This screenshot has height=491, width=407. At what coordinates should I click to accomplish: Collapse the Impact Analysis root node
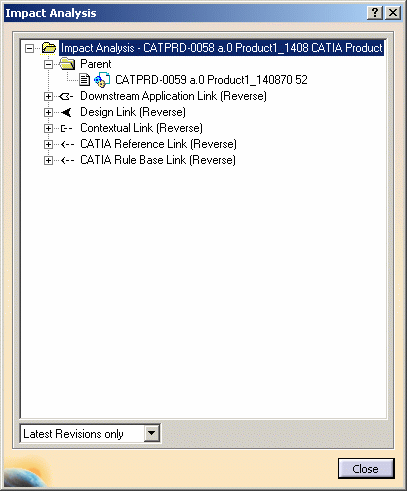click(29, 48)
